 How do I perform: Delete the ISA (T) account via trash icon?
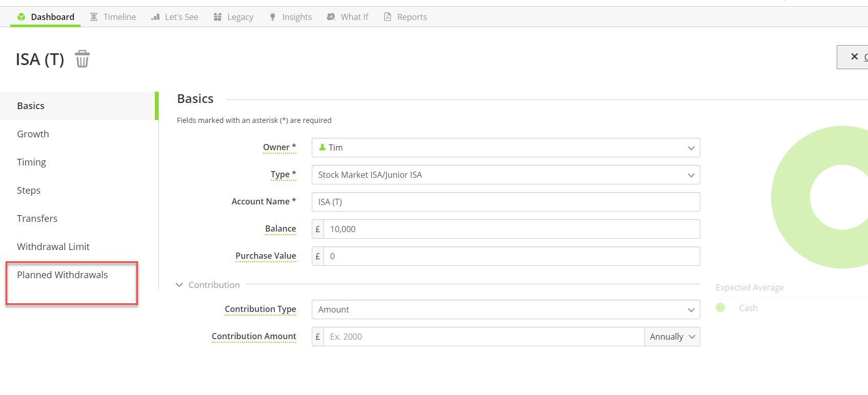(x=82, y=59)
